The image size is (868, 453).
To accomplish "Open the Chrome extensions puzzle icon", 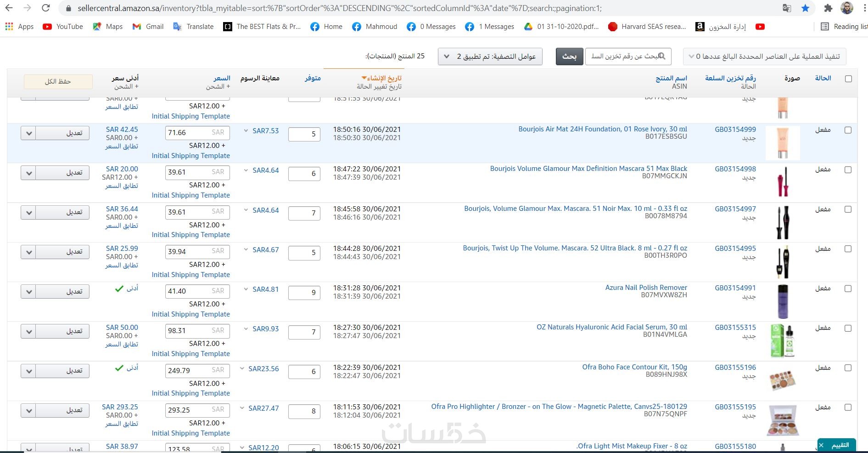I will tap(828, 8).
